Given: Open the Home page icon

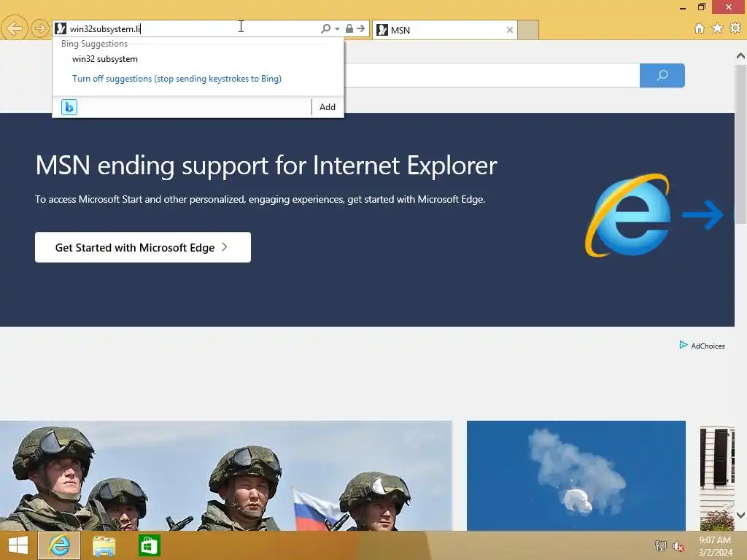Looking at the screenshot, I should click(700, 28).
